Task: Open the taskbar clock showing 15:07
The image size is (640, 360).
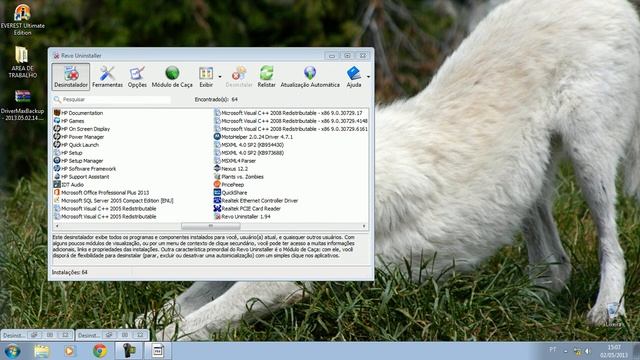Action: pyautogui.click(x=613, y=351)
